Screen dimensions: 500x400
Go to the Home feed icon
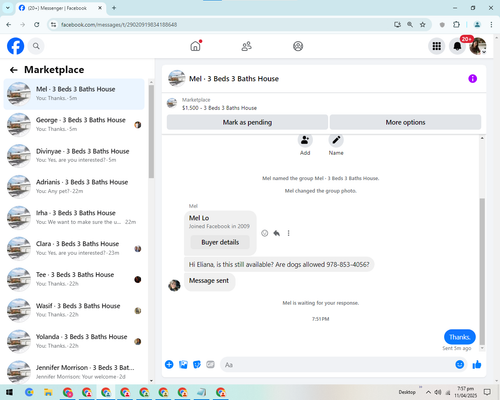pyautogui.click(x=196, y=46)
